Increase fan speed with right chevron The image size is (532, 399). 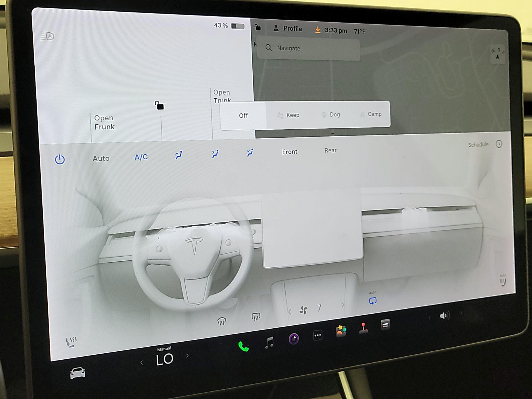point(343,305)
